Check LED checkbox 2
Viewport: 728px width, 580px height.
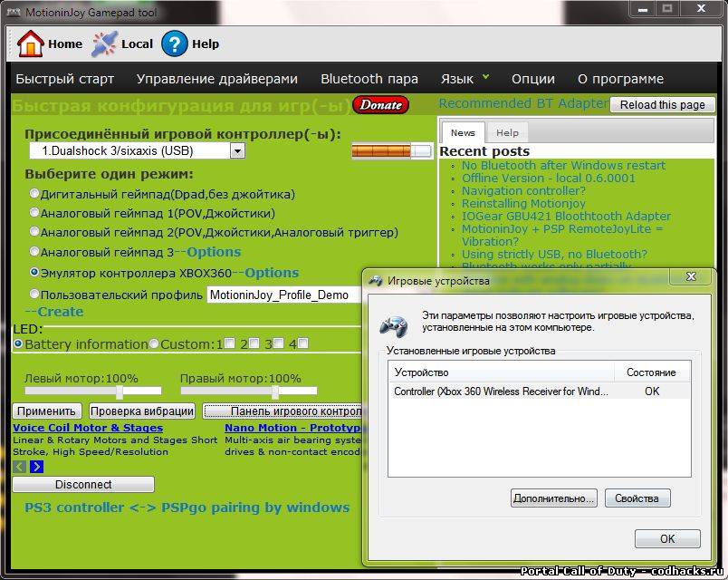coord(254,343)
